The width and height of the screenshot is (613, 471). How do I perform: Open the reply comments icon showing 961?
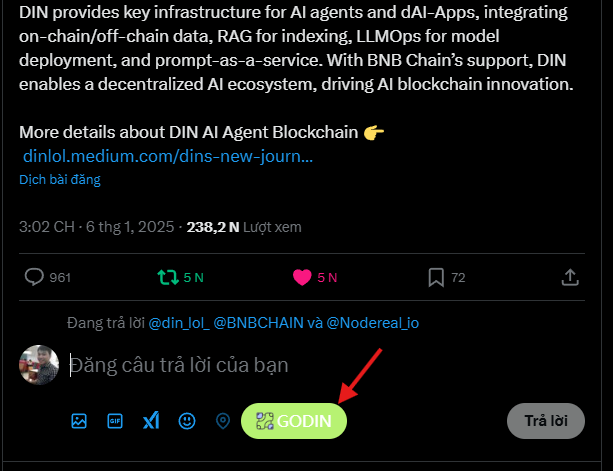click(34, 276)
